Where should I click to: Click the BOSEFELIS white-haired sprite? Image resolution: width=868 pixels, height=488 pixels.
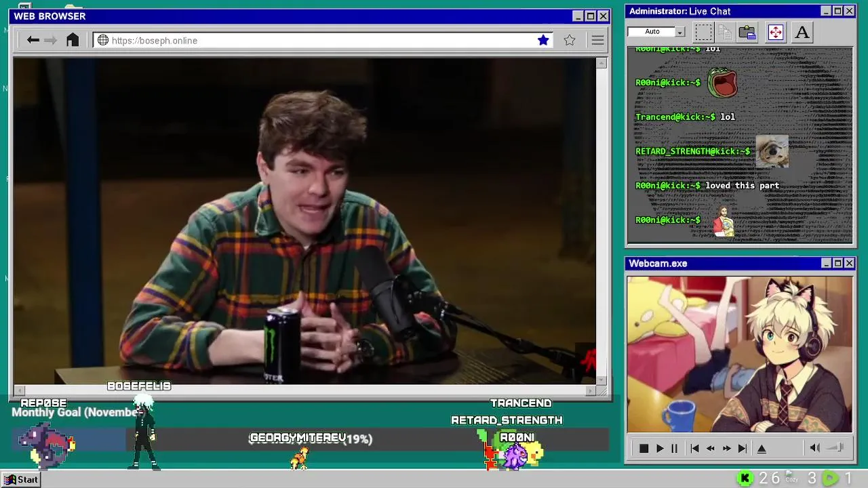pyautogui.click(x=144, y=432)
